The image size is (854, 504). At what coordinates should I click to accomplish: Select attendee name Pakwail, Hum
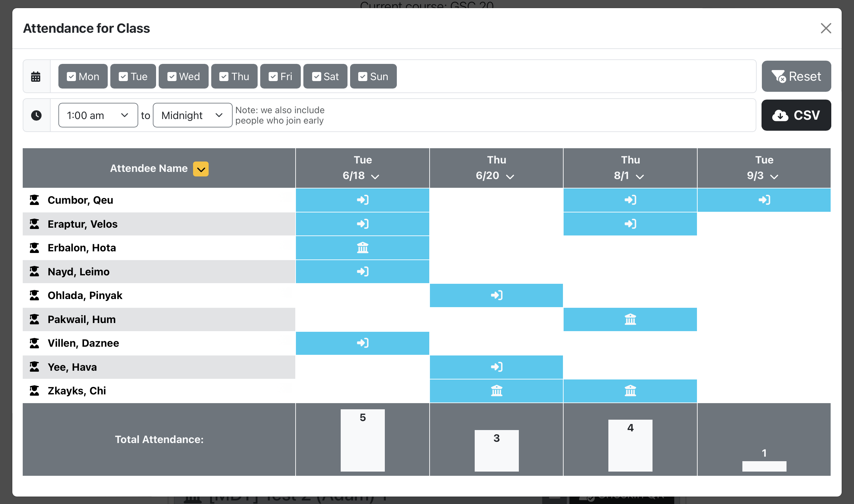(x=81, y=319)
